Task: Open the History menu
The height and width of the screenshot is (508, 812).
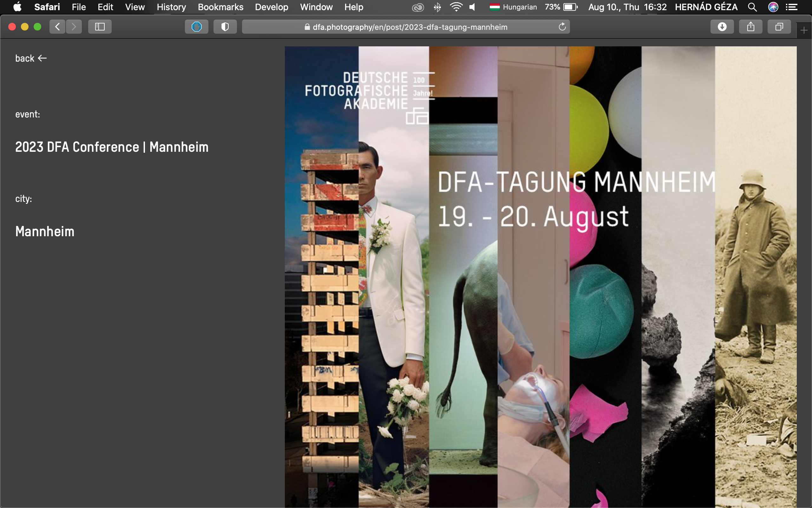Action: 172,7
